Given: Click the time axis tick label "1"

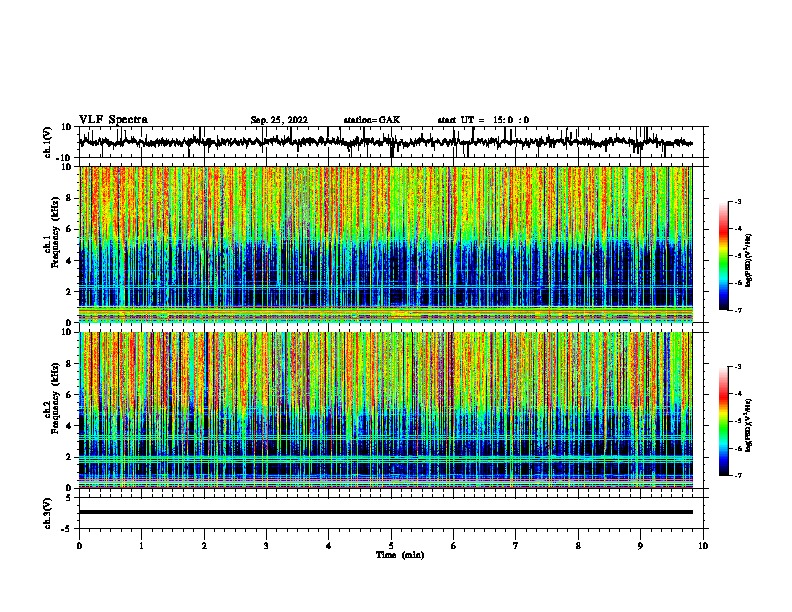Looking at the screenshot, I should pyautogui.click(x=141, y=545).
